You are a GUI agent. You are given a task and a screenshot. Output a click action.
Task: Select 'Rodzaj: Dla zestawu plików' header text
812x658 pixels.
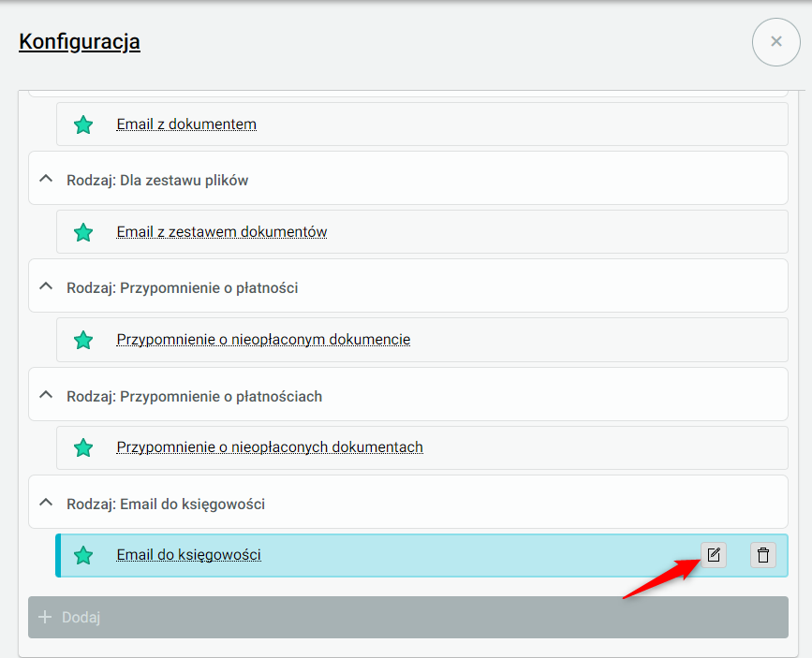click(x=157, y=180)
